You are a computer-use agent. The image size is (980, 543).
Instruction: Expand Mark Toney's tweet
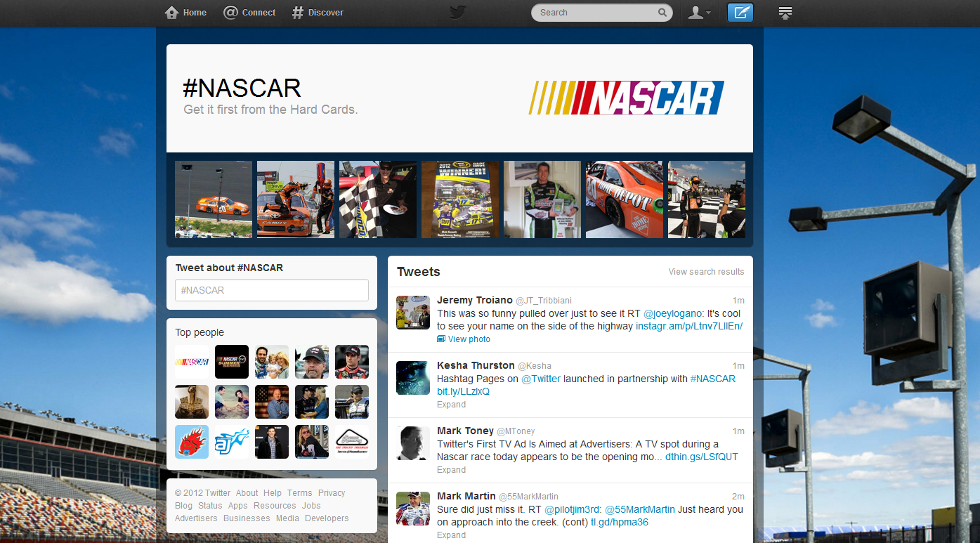[451, 470]
